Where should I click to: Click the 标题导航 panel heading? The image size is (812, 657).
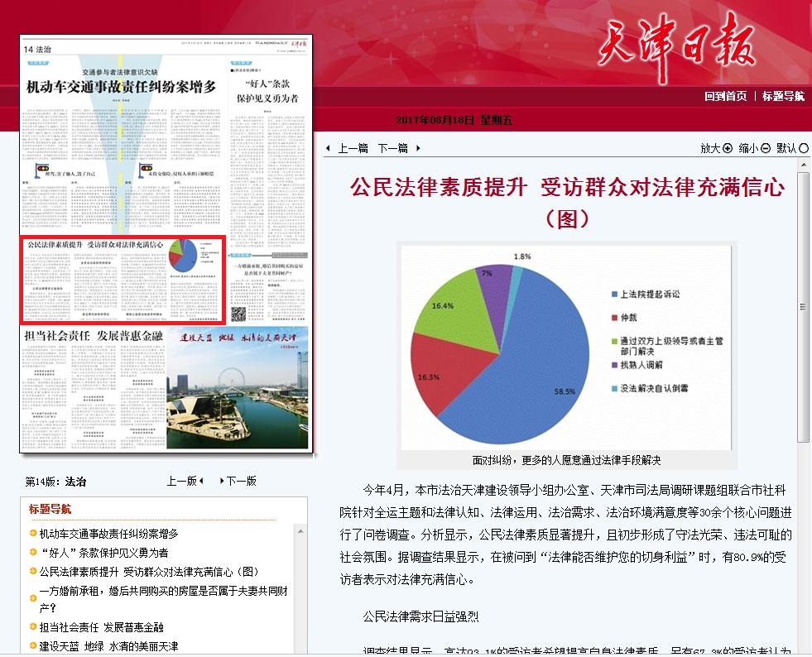click(50, 509)
